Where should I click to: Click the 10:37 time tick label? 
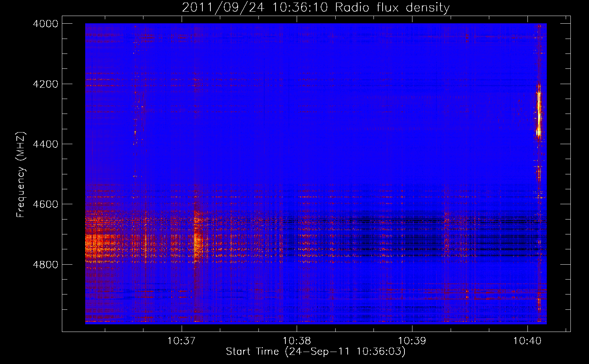click(x=181, y=341)
